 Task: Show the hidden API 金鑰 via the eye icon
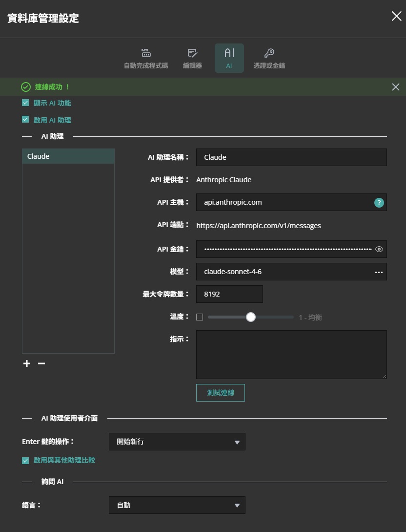(x=379, y=249)
